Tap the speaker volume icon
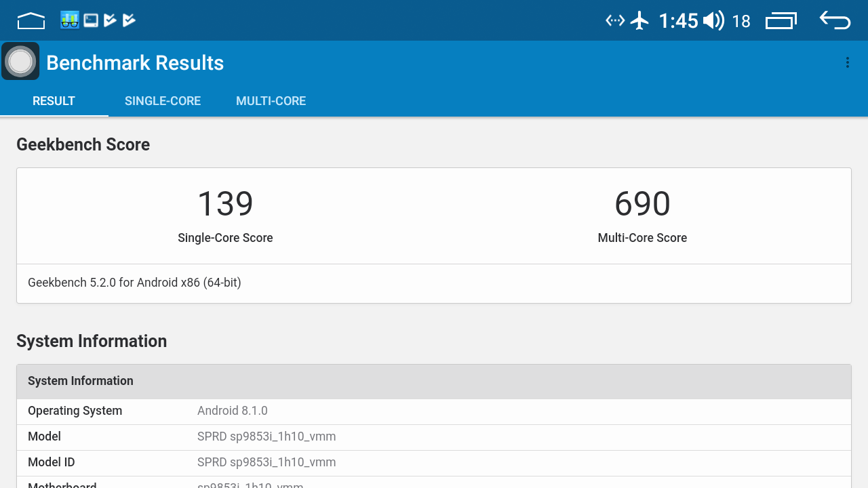The image size is (868, 488). [714, 20]
